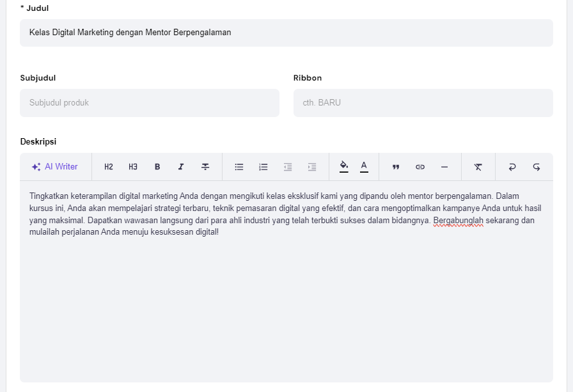Viewport: 573px width, 392px height.
Task: Insert a blockquote
Action: [x=396, y=166]
